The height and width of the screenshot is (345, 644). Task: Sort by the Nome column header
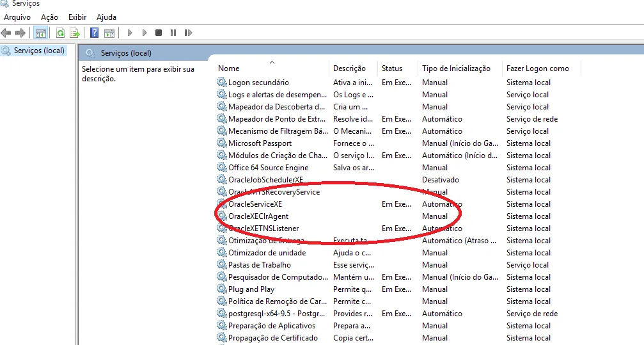[x=229, y=68]
